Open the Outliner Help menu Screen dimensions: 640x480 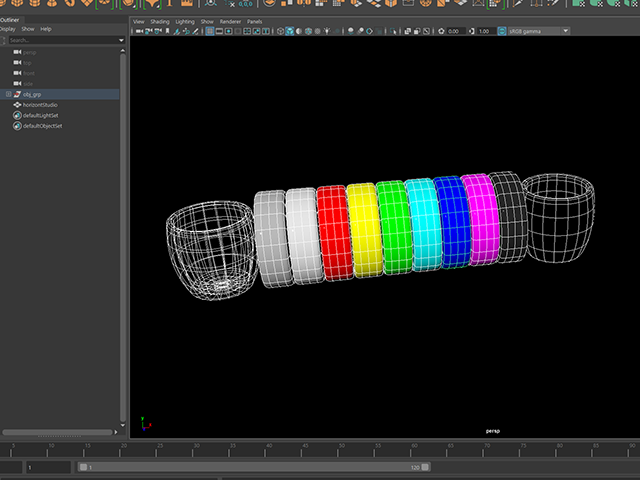pyautogui.click(x=46, y=29)
